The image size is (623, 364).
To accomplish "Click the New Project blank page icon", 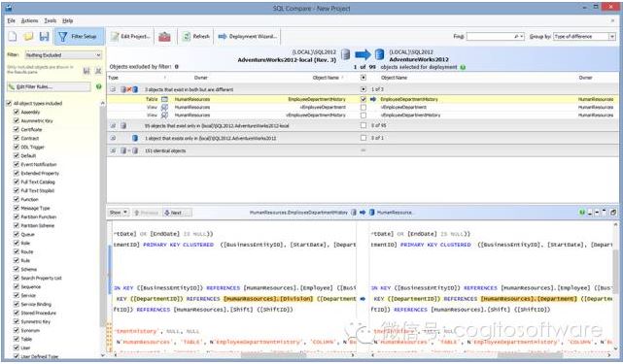I will [x=13, y=37].
